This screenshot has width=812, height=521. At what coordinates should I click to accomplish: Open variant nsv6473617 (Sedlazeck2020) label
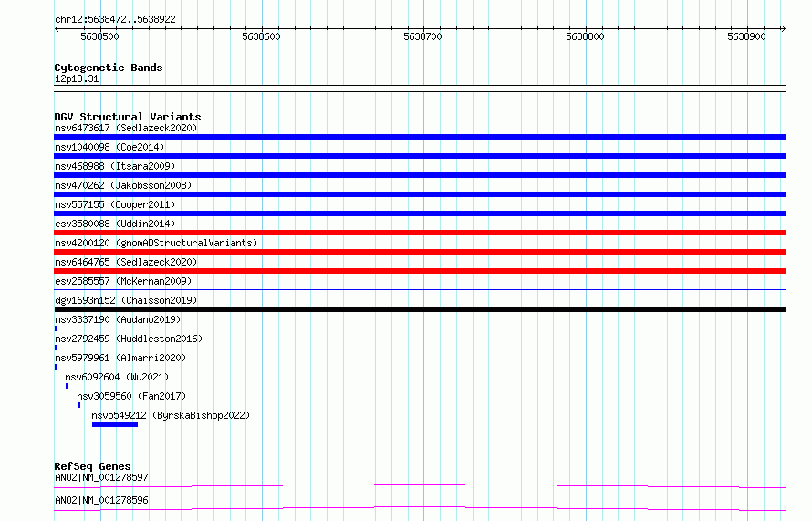click(x=126, y=128)
